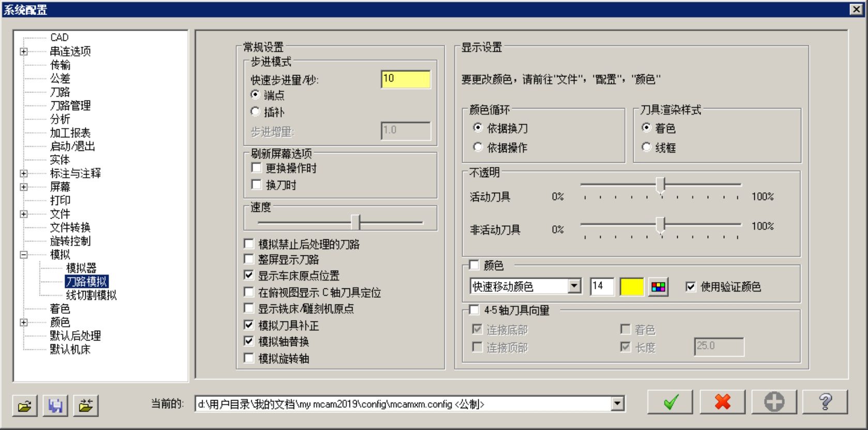Image resolution: width=868 pixels, height=430 pixels.
Task: Open help with the question mark button
Action: (825, 402)
